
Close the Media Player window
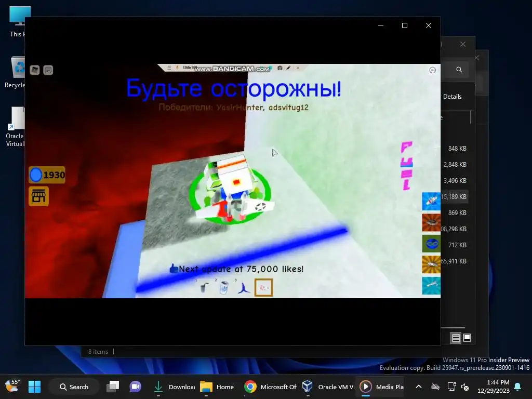(x=429, y=25)
